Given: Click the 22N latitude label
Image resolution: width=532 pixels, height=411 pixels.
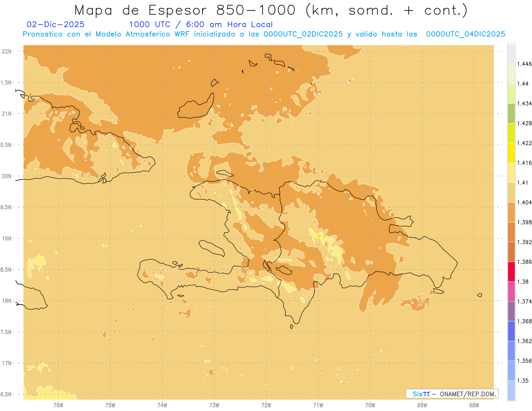Looking at the screenshot, I should pyautogui.click(x=7, y=51).
